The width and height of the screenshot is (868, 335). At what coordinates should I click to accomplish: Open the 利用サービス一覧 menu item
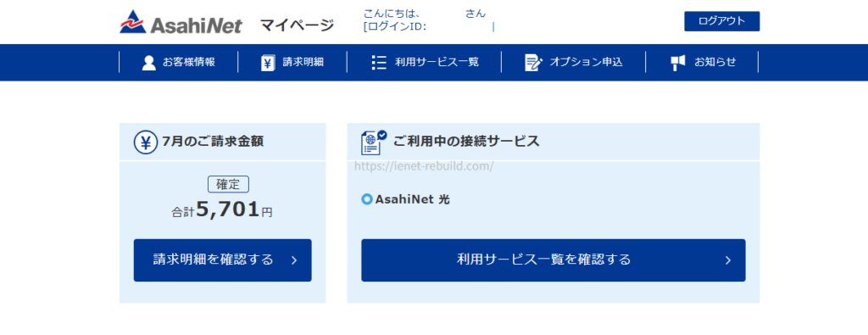[424, 62]
